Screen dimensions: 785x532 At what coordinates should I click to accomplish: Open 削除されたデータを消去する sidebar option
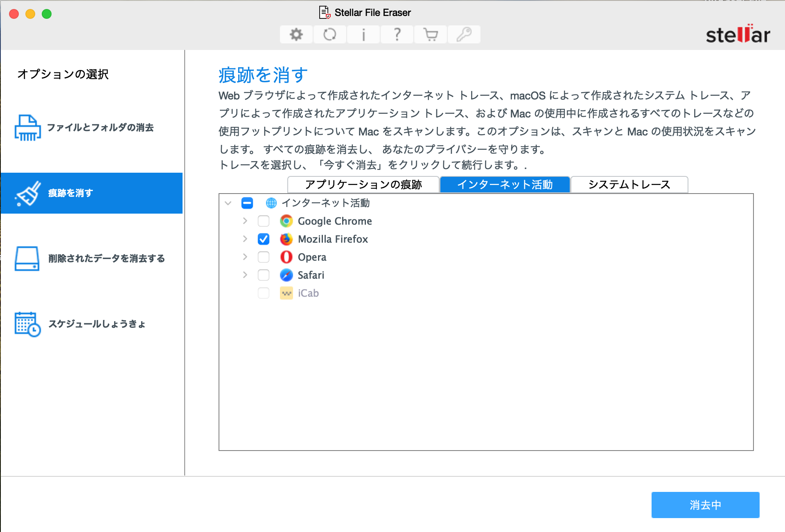[92, 259]
